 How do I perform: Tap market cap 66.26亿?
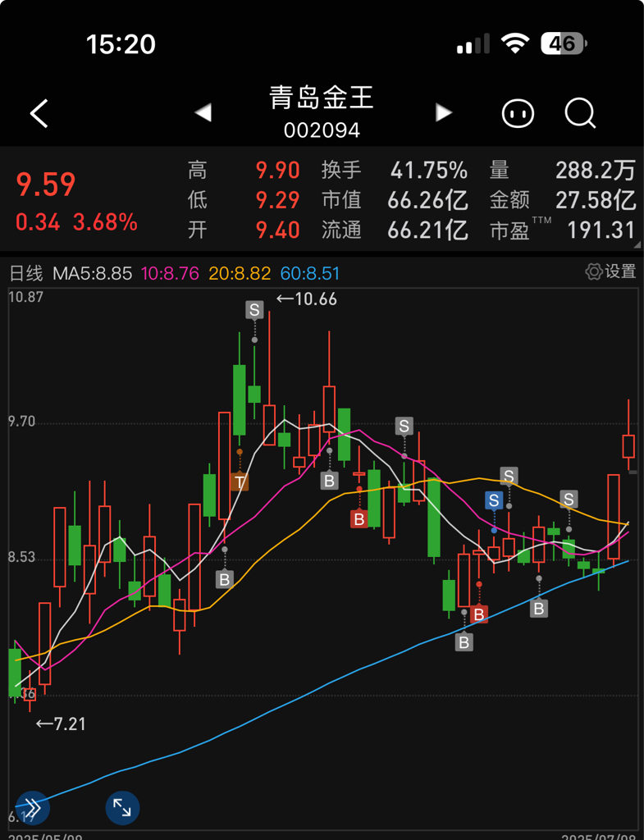[x=427, y=200]
